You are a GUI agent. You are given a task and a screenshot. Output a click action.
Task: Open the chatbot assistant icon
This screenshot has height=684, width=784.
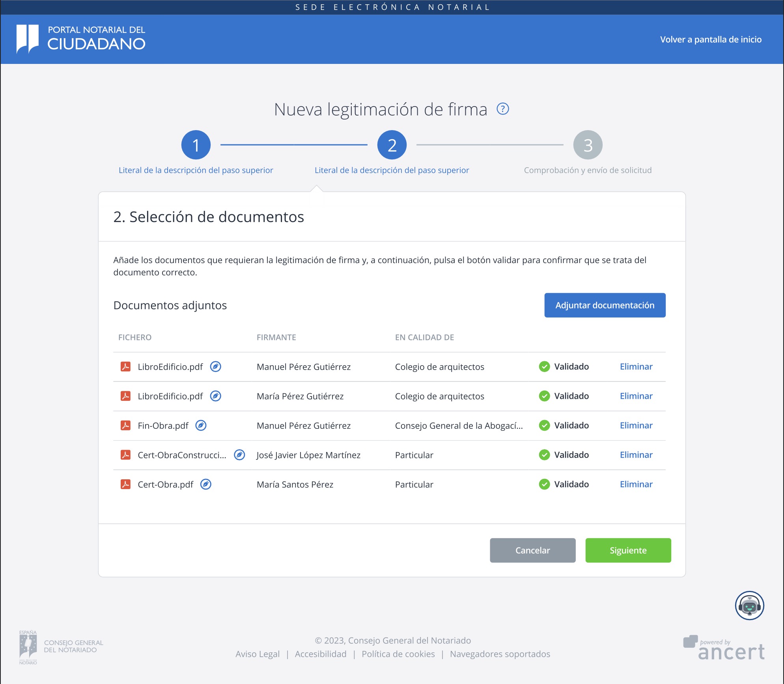pyautogui.click(x=749, y=605)
